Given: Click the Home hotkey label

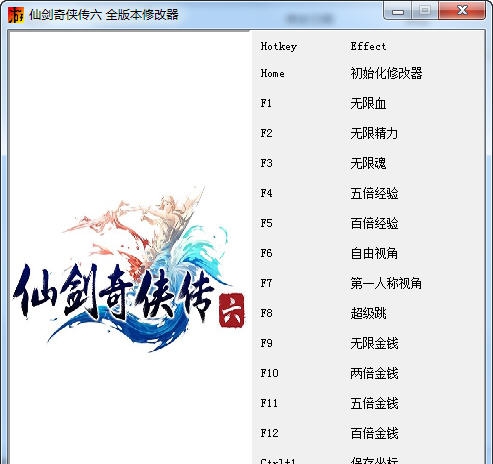Looking at the screenshot, I should (x=273, y=73).
